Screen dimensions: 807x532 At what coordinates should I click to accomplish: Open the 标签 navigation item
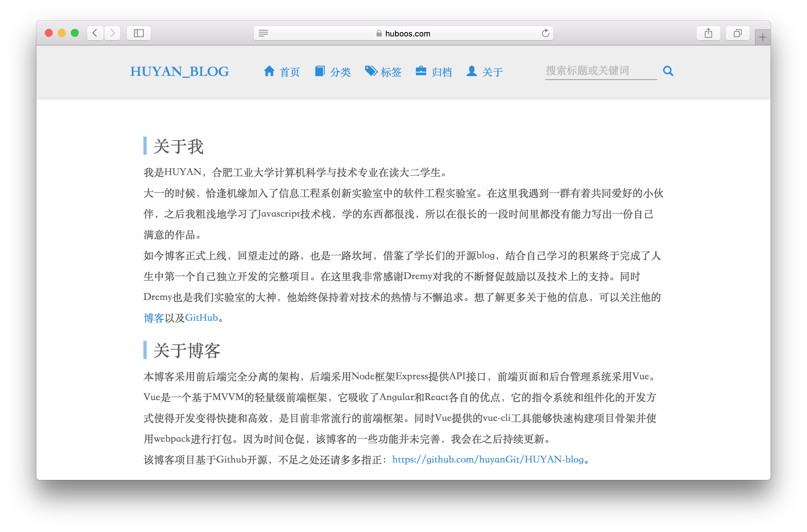pos(383,72)
